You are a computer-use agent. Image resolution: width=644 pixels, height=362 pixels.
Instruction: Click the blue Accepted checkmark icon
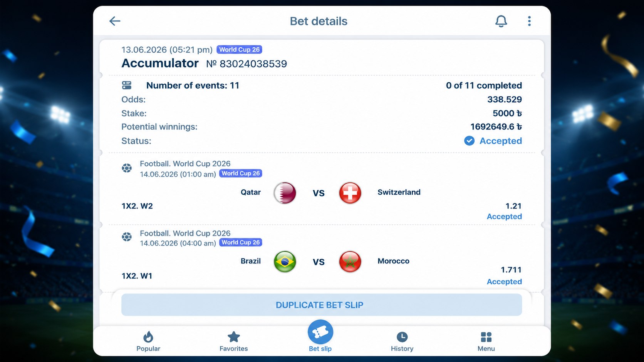pos(469,141)
